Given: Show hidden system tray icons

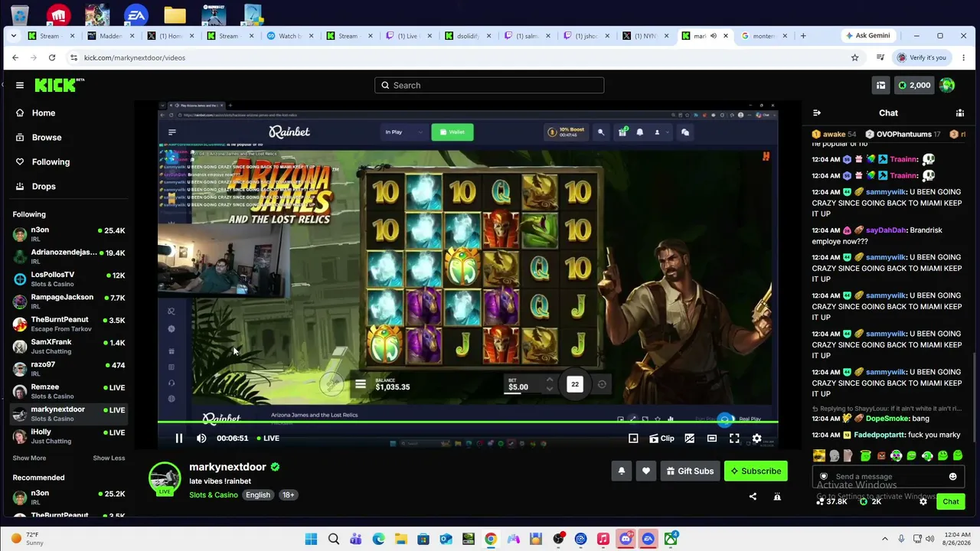Looking at the screenshot, I should point(884,539).
